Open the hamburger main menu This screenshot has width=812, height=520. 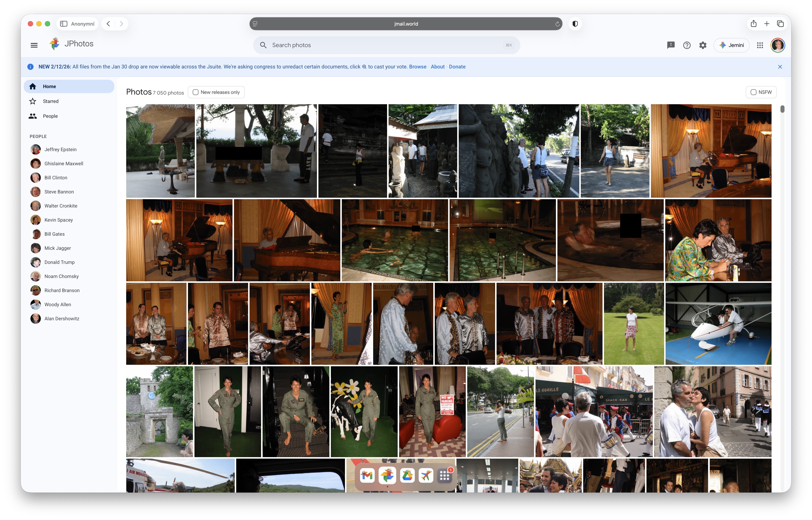click(34, 45)
